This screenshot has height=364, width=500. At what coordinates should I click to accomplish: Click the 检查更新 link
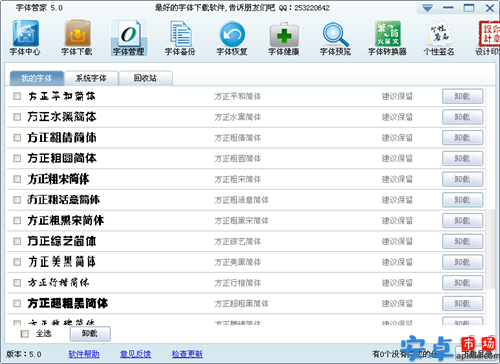tap(187, 354)
